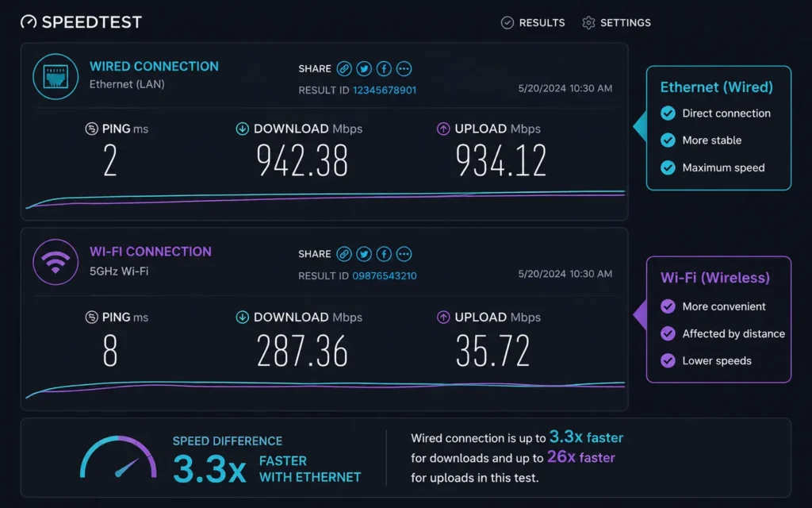
Task: Click the Results checkmark icon
Action: point(507,23)
